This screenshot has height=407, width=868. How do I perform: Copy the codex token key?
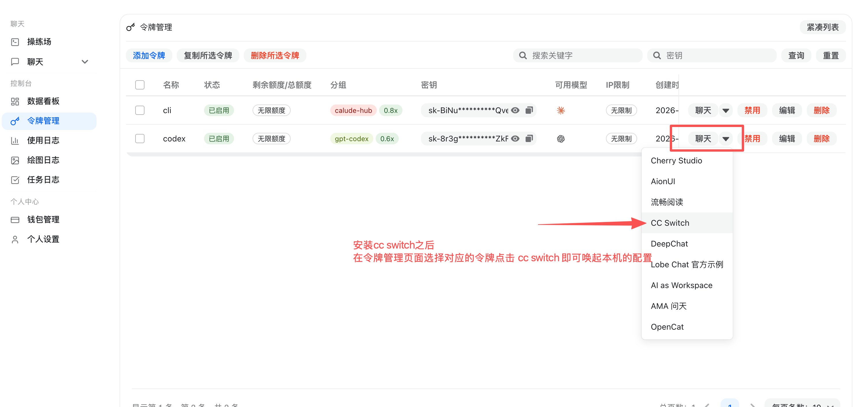pyautogui.click(x=529, y=138)
